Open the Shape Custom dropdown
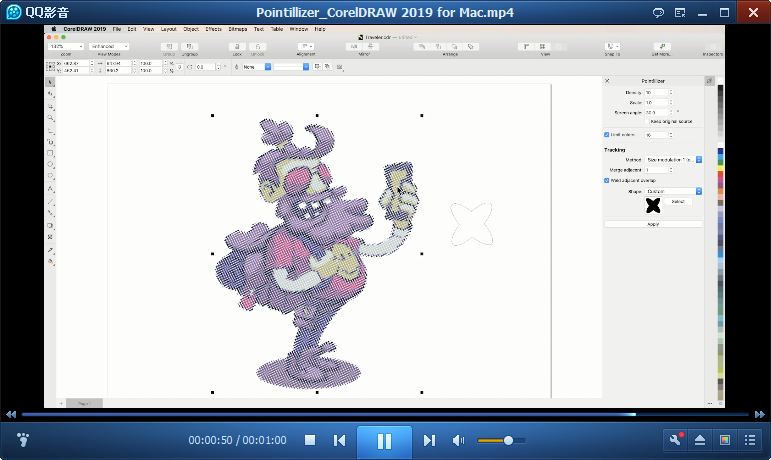This screenshot has height=460, width=771. click(x=673, y=191)
